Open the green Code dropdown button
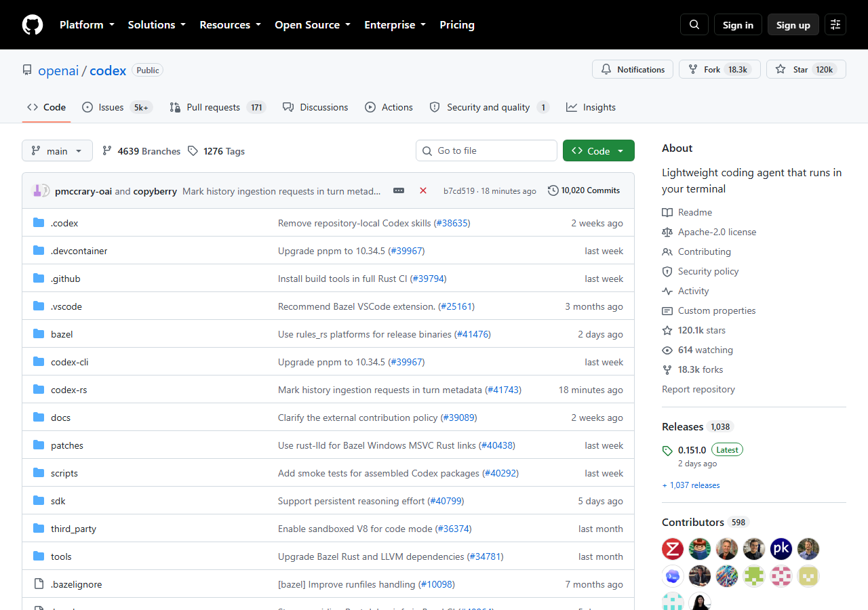The image size is (868, 610). [x=599, y=150]
